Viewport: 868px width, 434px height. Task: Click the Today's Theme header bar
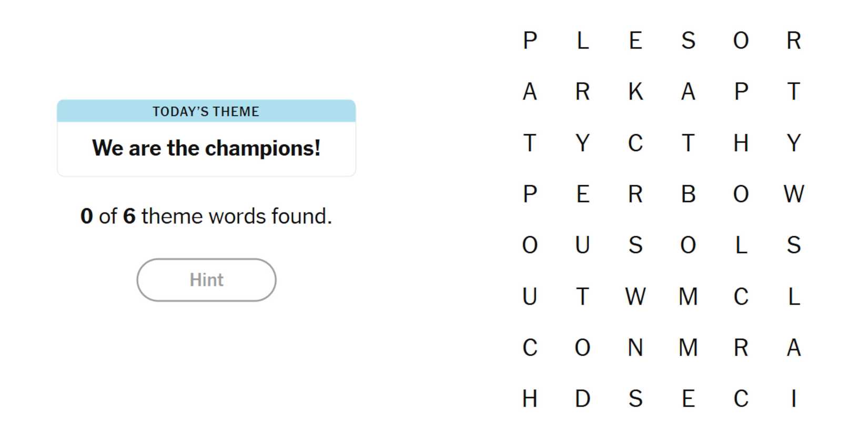pyautogui.click(x=206, y=111)
